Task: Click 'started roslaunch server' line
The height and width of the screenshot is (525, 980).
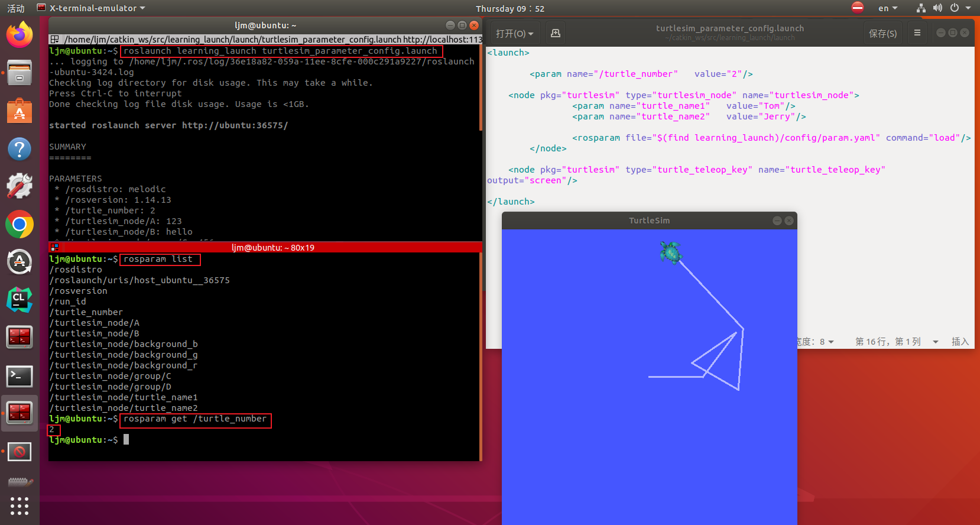Action: pyautogui.click(x=168, y=125)
